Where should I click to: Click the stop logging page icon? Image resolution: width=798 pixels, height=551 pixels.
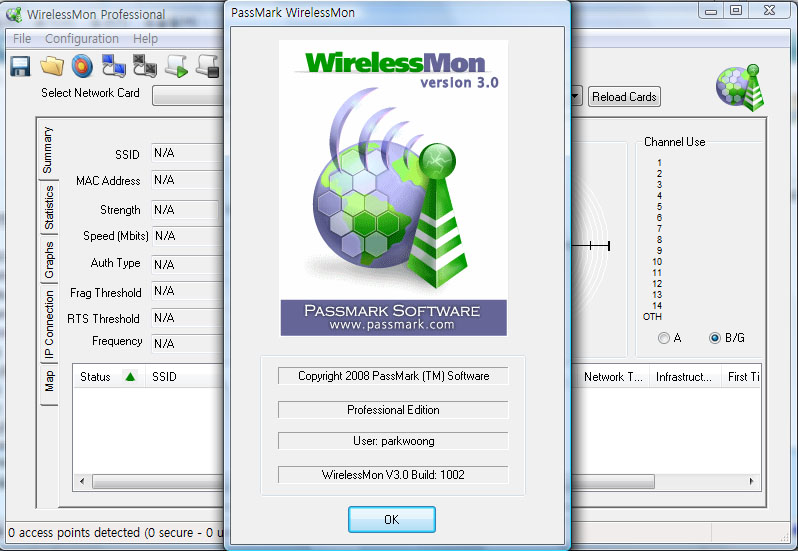click(x=208, y=67)
